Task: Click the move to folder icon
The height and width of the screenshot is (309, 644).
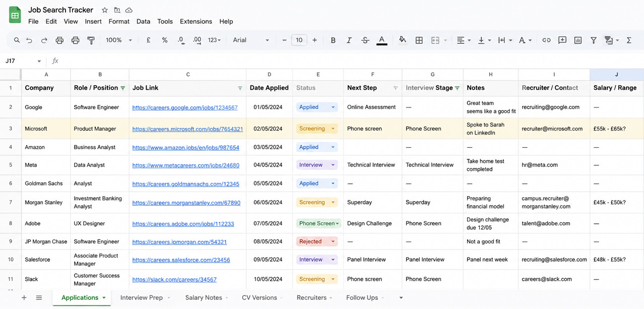Action: click(117, 10)
